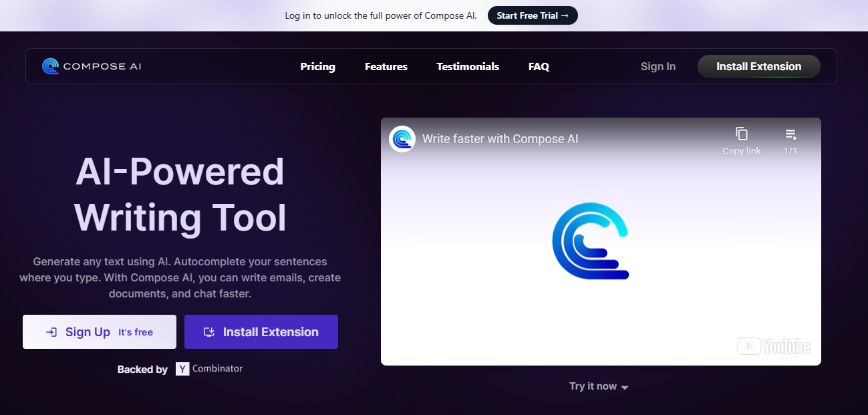Jump to the FAQ section
This screenshot has width=868, height=415.
[539, 66]
